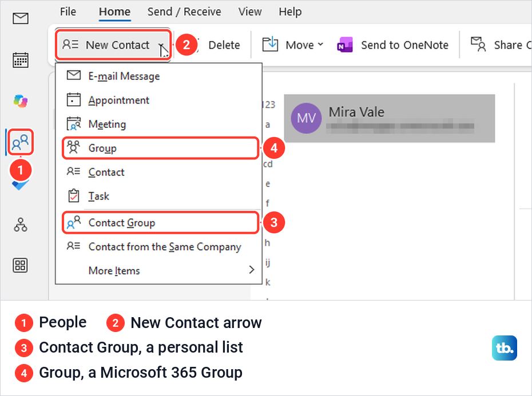The image size is (532, 396).
Task: Choose E-mail Message from dropdown
Action: (x=159, y=76)
